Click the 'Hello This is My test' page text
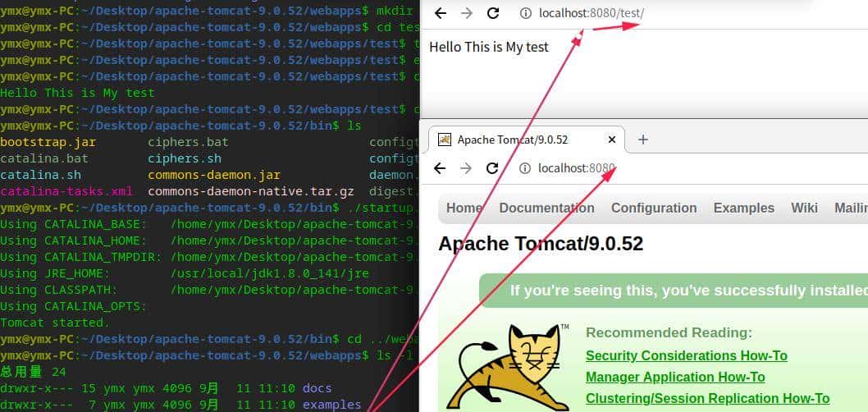Viewport: 868px width, 412px height. pyautogui.click(x=489, y=47)
